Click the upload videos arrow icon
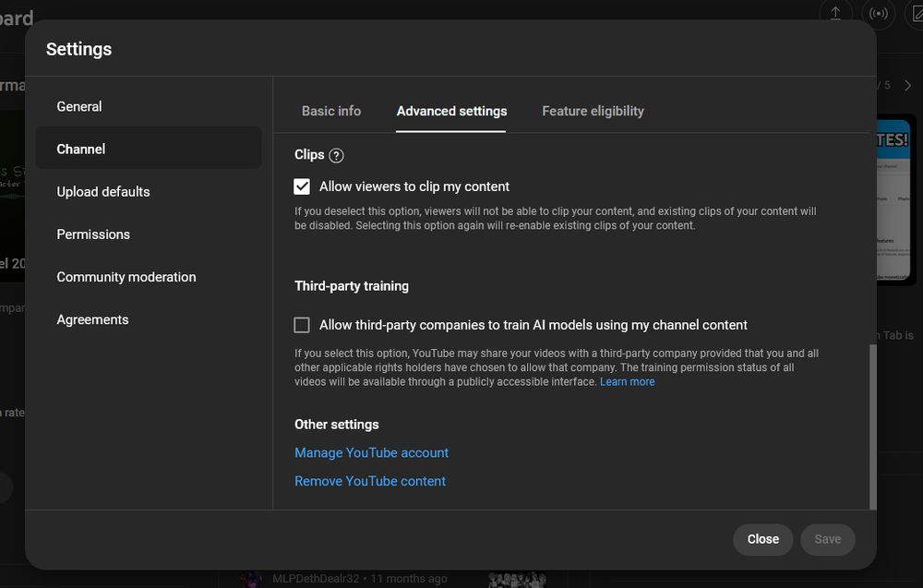The height and width of the screenshot is (588, 923). point(835,13)
